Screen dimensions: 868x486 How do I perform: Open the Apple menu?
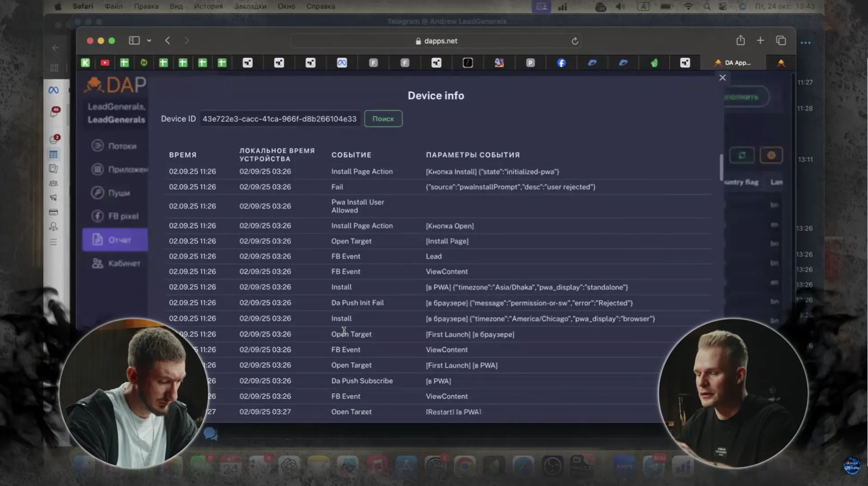coord(58,6)
